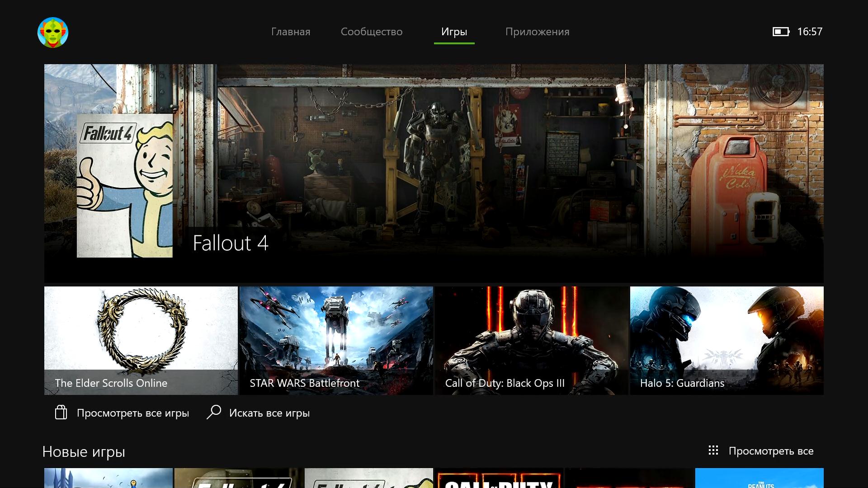
Task: Switch to the Главная tab
Action: click(291, 32)
